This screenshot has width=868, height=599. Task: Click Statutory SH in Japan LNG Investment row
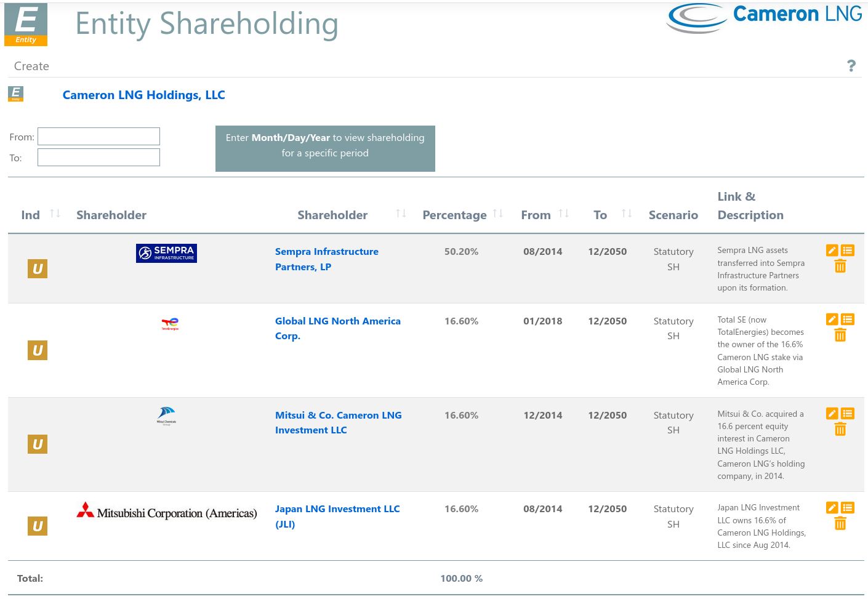[x=673, y=517]
